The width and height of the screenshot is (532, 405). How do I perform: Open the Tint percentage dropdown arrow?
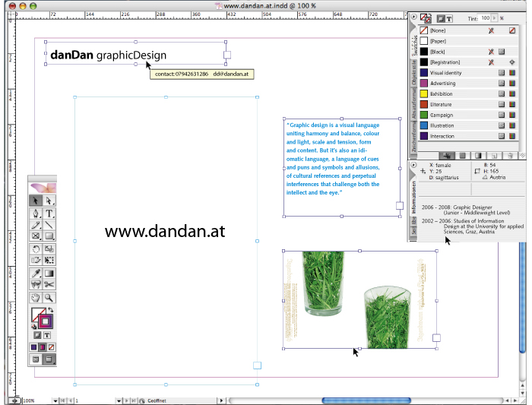click(x=494, y=18)
